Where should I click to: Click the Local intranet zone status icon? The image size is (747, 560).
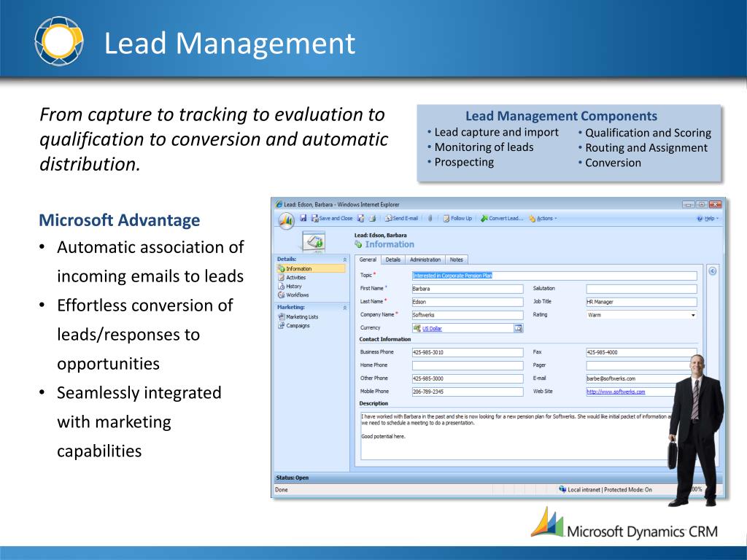tap(562, 489)
